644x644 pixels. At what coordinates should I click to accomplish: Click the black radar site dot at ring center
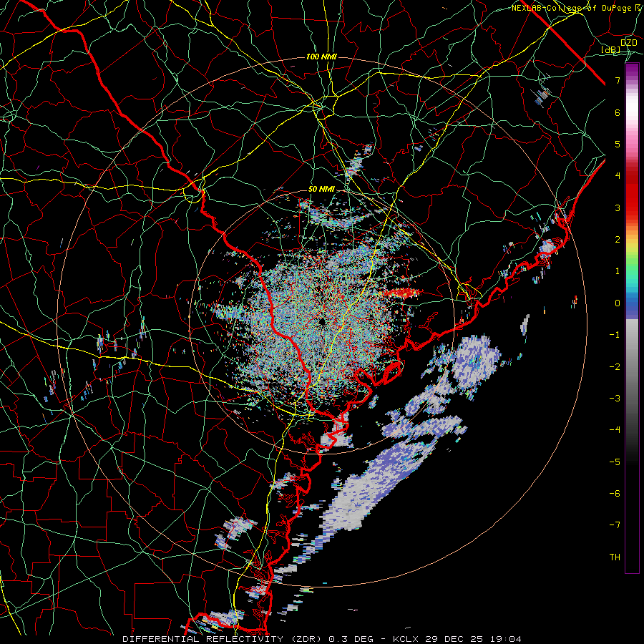tap(321, 321)
